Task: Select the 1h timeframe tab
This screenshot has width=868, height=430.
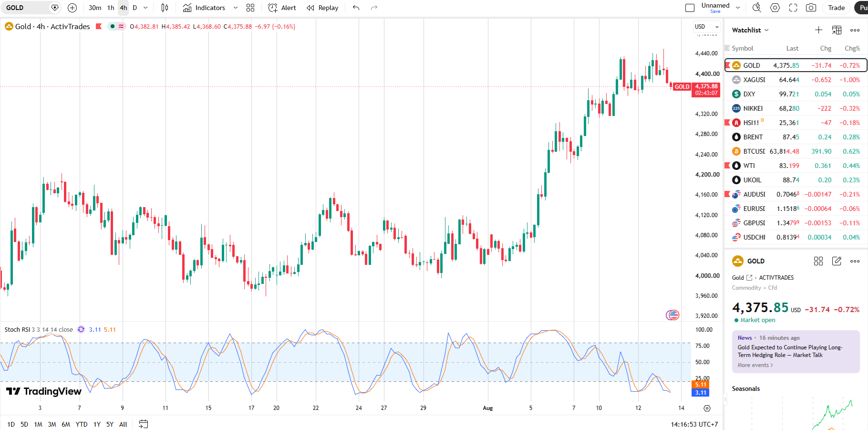Action: pyautogui.click(x=111, y=8)
